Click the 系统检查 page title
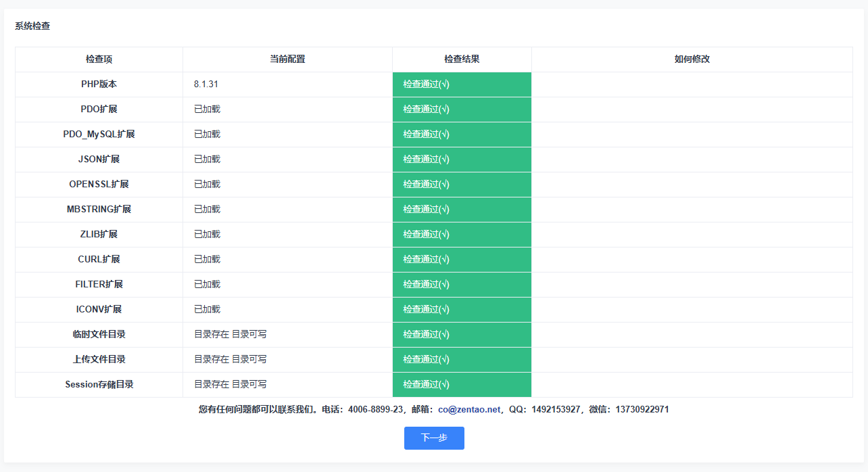Viewport: 868px width, 472px height. point(32,26)
